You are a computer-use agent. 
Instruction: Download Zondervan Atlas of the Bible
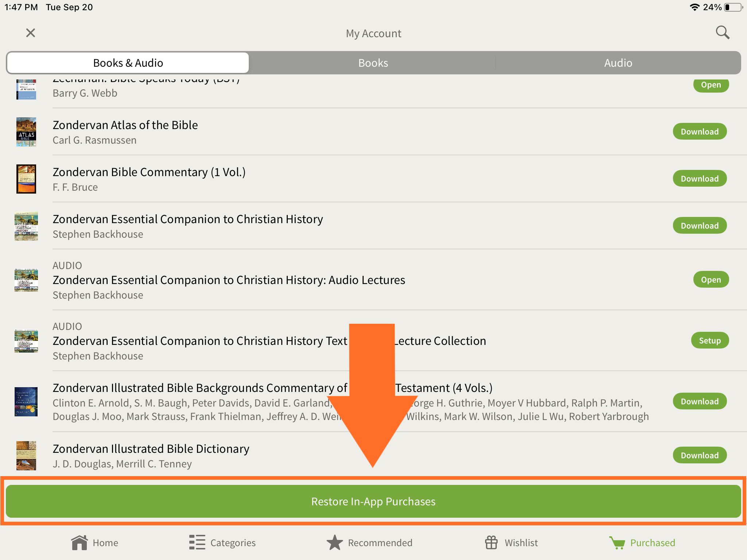pyautogui.click(x=700, y=132)
